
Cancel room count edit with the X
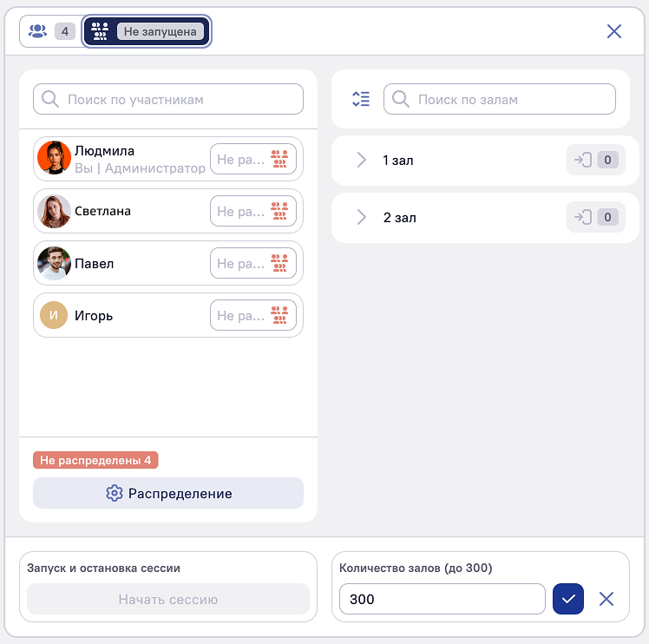(x=606, y=599)
